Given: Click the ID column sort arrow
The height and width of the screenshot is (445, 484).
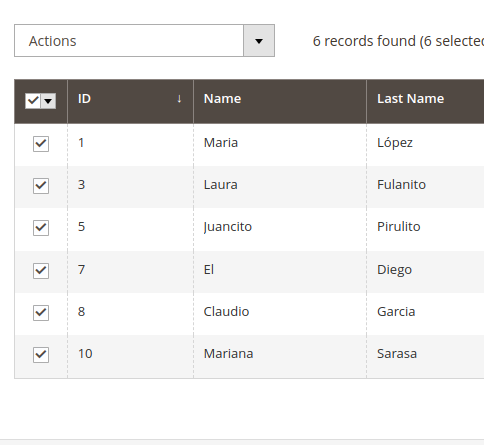Looking at the screenshot, I should (179, 99).
